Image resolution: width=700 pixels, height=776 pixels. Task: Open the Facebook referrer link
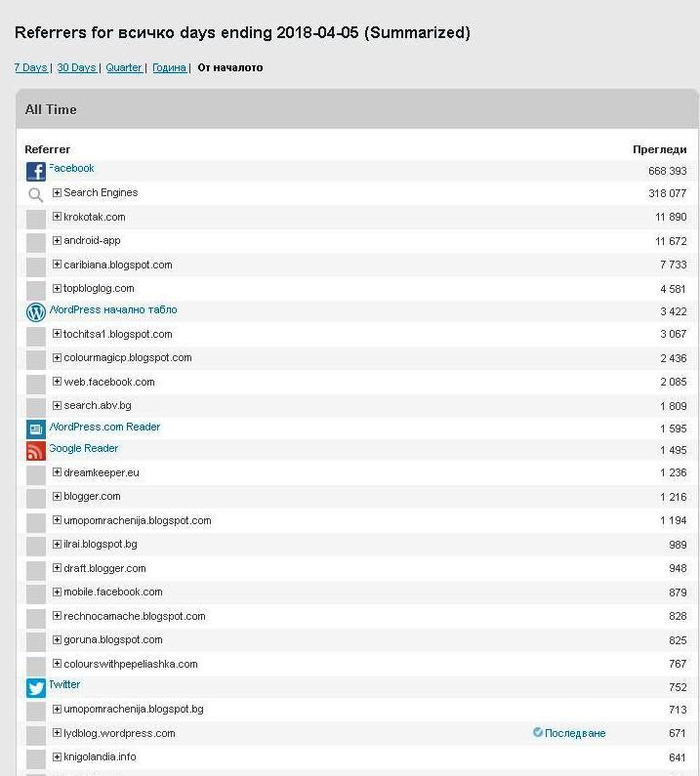coord(72,169)
